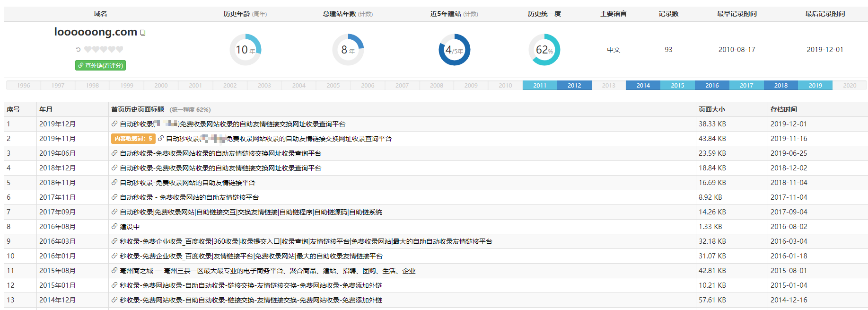Click the 10年 history age ring chart
Image resolution: width=868 pixels, height=310 pixels.
(245, 50)
